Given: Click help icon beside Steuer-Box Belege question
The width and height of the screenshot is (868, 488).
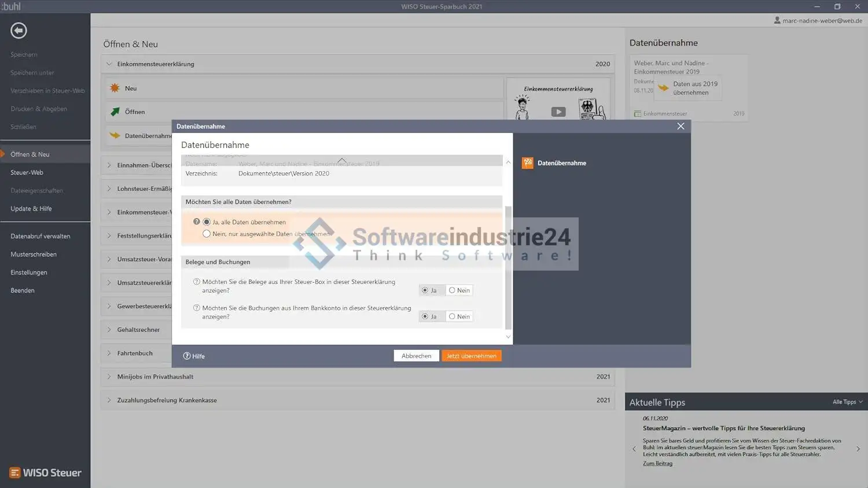Looking at the screenshot, I should (197, 282).
